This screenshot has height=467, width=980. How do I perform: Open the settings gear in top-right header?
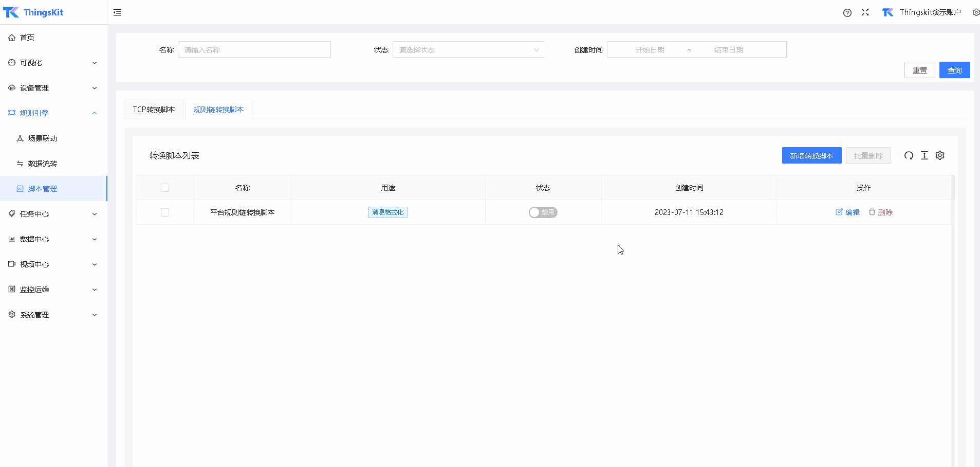click(x=975, y=12)
